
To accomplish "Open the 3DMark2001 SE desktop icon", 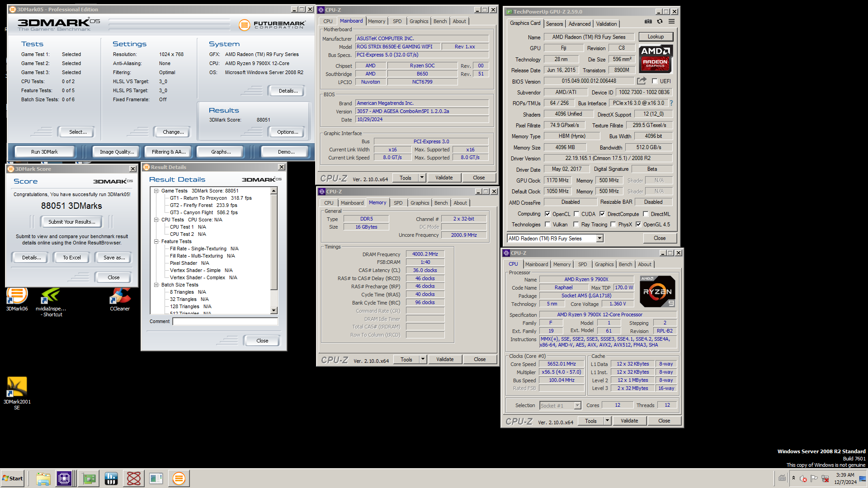I will click(x=17, y=393).
